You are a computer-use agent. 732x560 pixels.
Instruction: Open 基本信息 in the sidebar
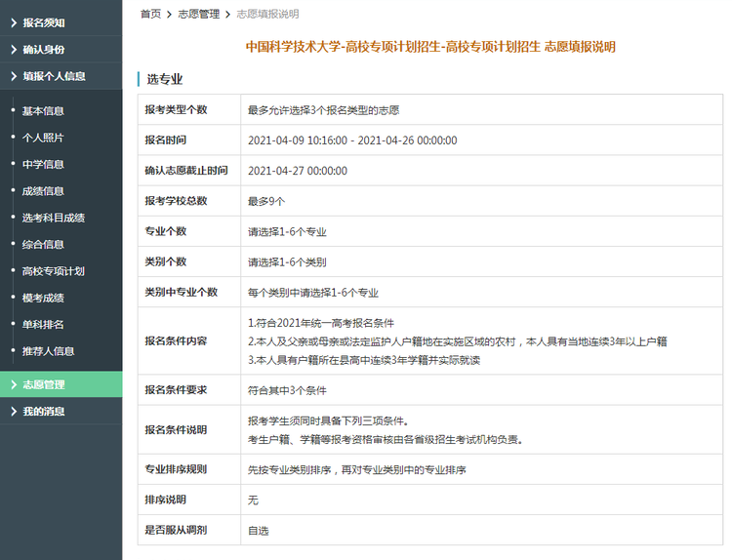pyautogui.click(x=43, y=111)
